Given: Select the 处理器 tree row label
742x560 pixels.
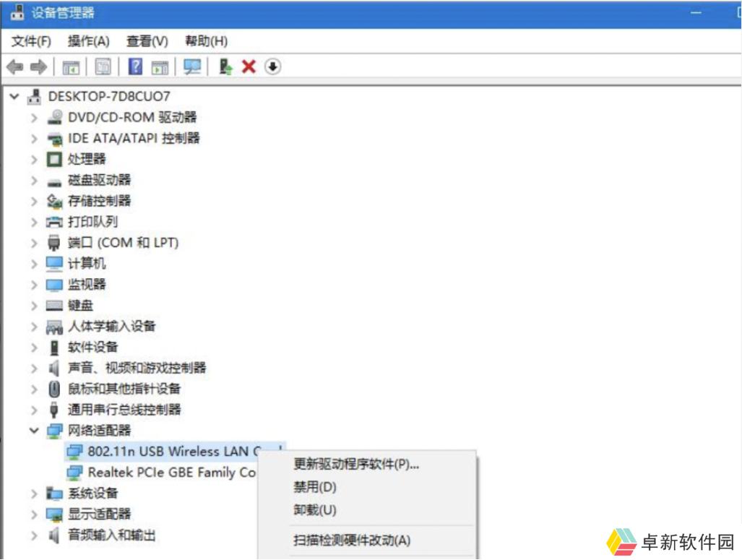Looking at the screenshot, I should pos(87,159).
